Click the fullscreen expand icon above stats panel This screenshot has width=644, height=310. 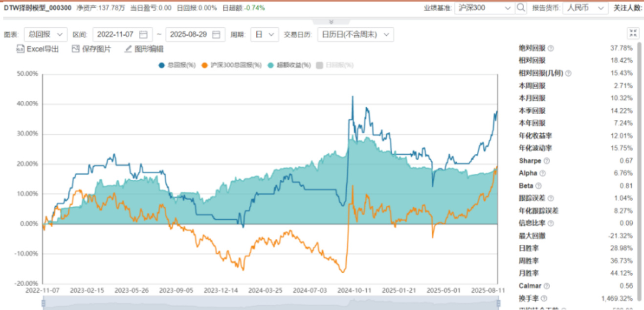point(633,33)
